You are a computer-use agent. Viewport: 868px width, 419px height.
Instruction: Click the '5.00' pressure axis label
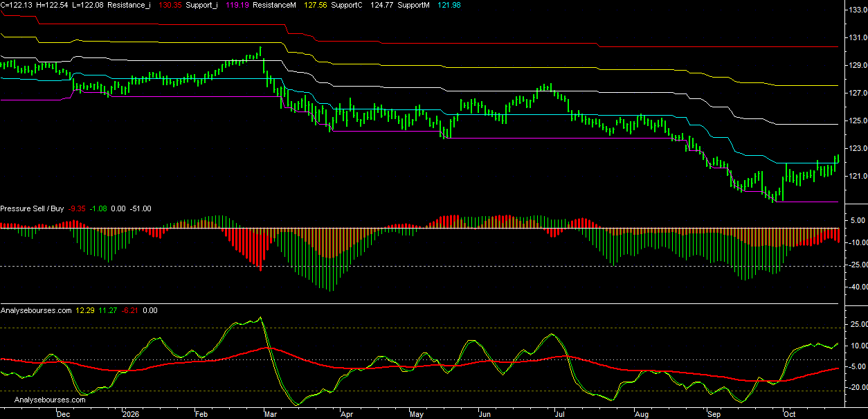point(859,220)
